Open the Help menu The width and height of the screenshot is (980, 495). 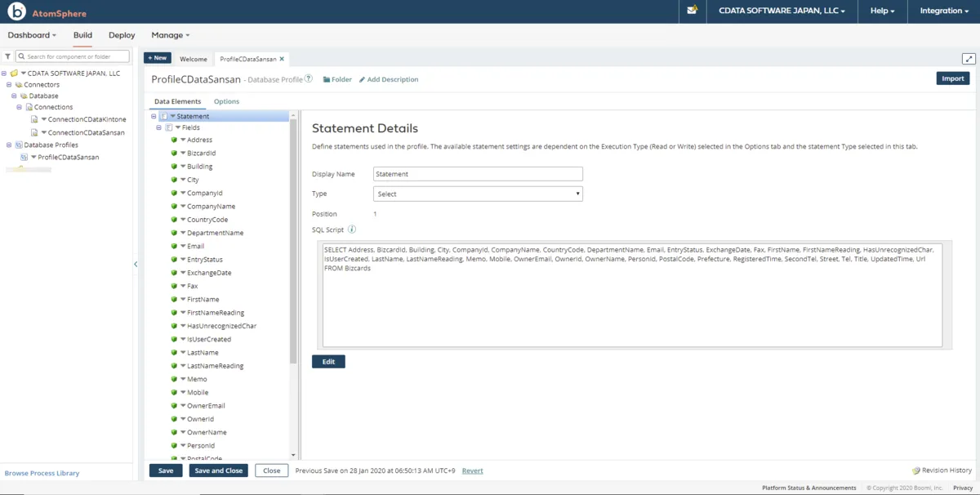(882, 11)
